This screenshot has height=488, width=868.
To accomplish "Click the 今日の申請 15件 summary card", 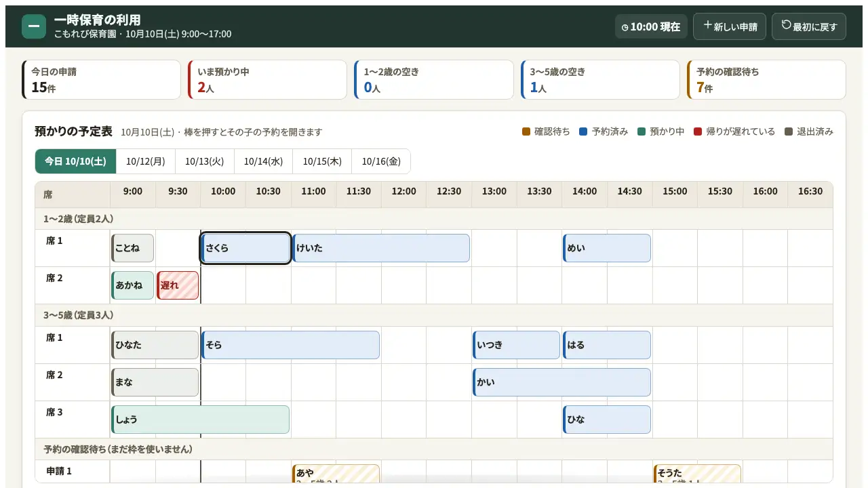I will (102, 79).
